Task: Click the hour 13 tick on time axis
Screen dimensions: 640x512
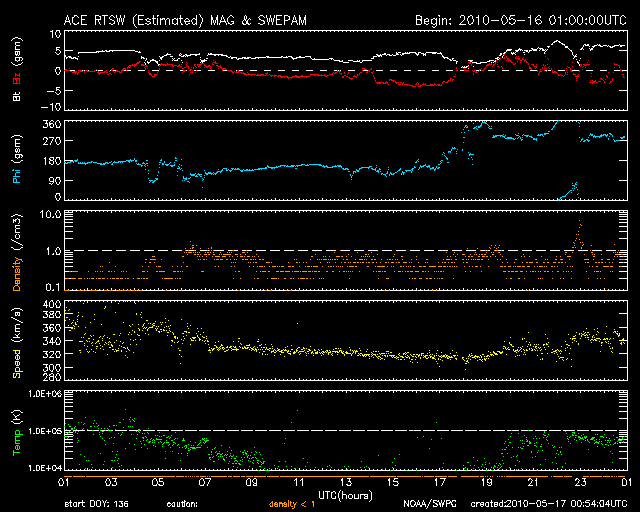Action: click(x=344, y=482)
